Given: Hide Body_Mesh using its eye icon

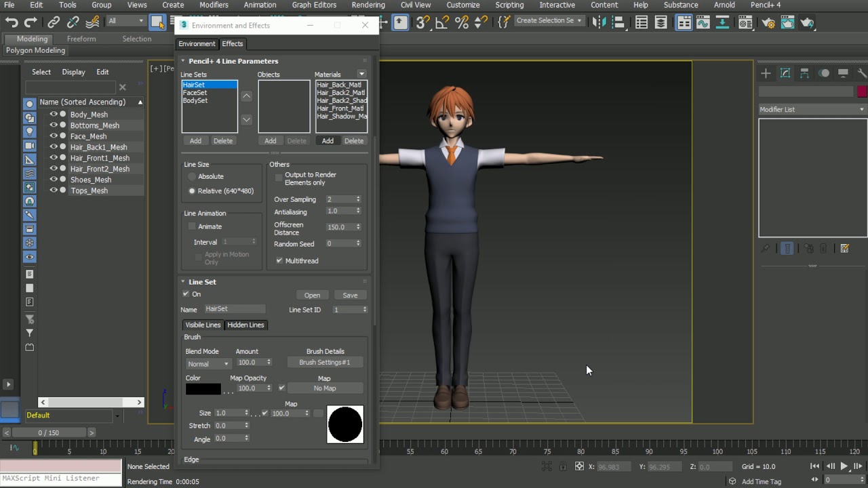Looking at the screenshot, I should coord(53,115).
